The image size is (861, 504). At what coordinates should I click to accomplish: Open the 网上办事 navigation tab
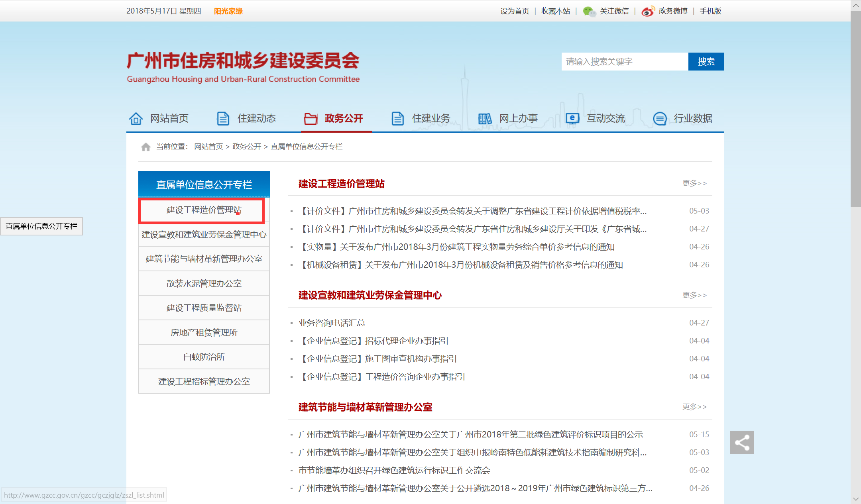coord(519,118)
